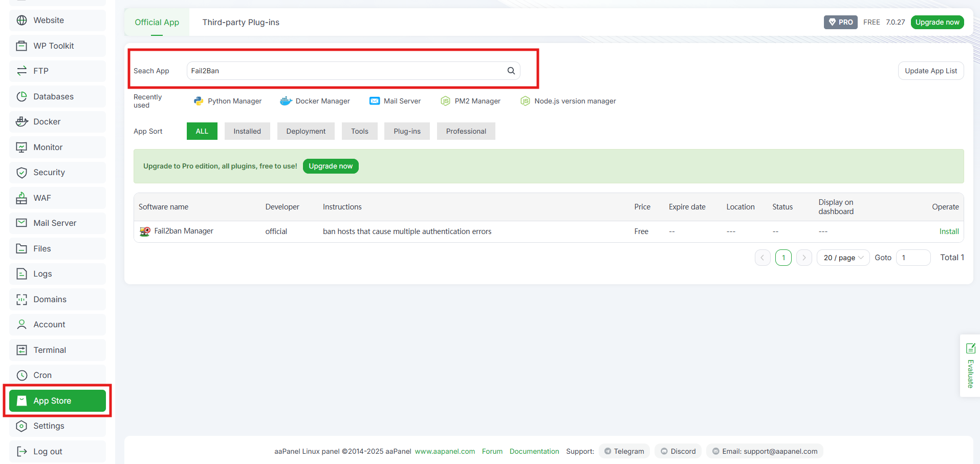Screen dimensions: 980x464
Task: Click the Goto page number field
Action: 913,258
